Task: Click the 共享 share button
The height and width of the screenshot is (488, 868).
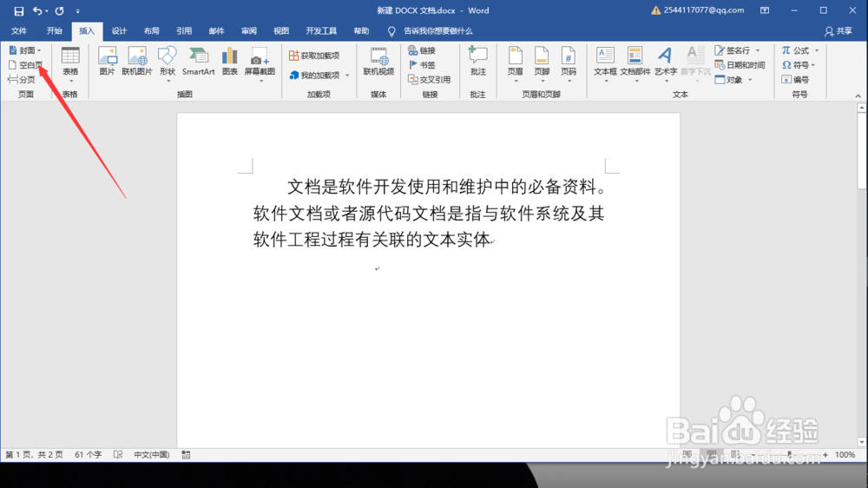Action: click(838, 31)
